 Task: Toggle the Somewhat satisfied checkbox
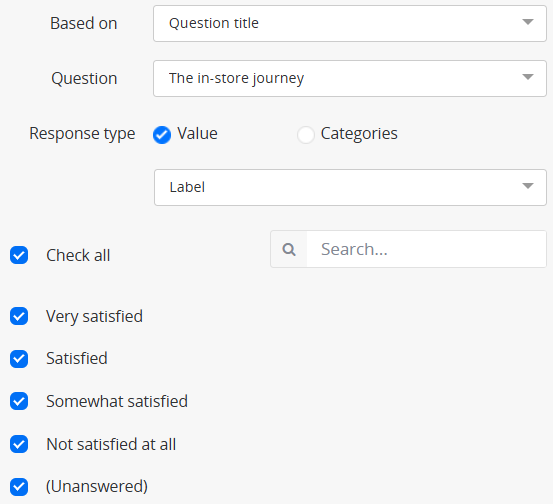tap(19, 401)
